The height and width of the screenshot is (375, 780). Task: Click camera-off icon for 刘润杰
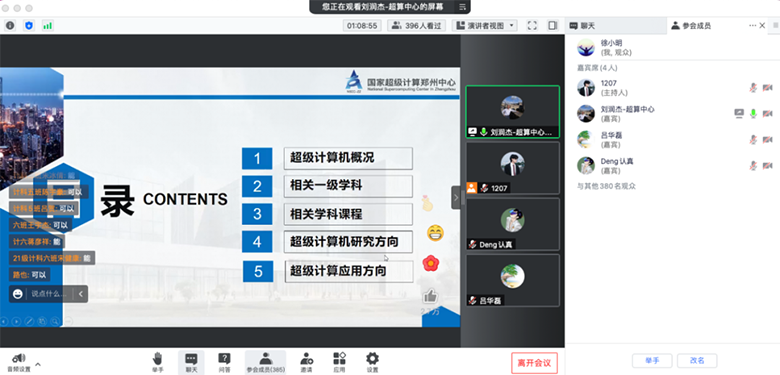(x=768, y=114)
